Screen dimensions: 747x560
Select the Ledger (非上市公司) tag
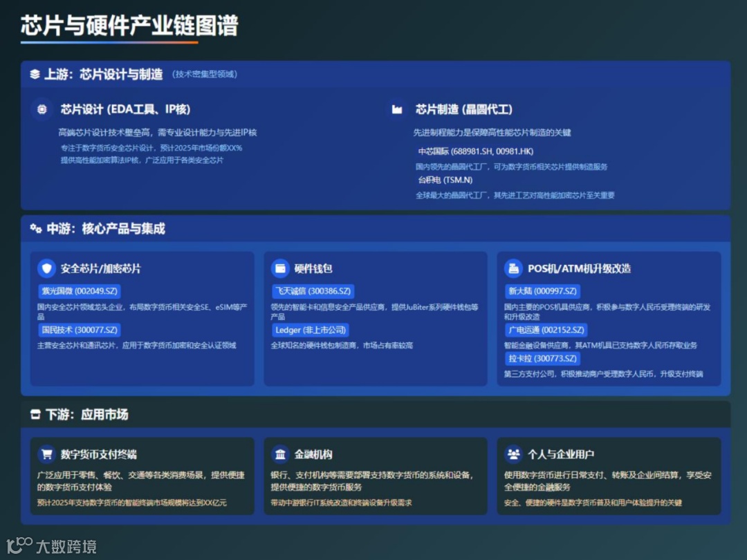tap(311, 330)
